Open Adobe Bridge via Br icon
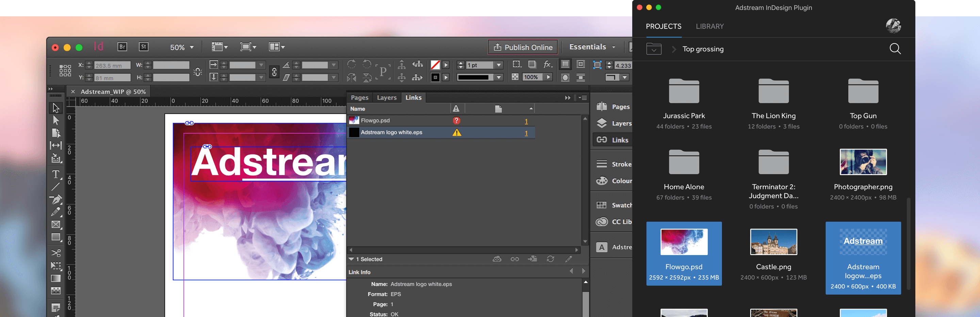The image size is (980, 317). tap(122, 47)
